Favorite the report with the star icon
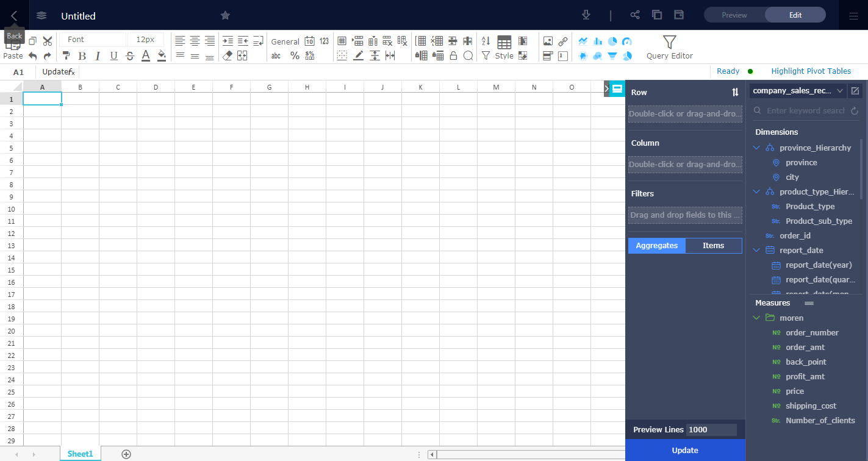The image size is (868, 461). pyautogui.click(x=225, y=15)
